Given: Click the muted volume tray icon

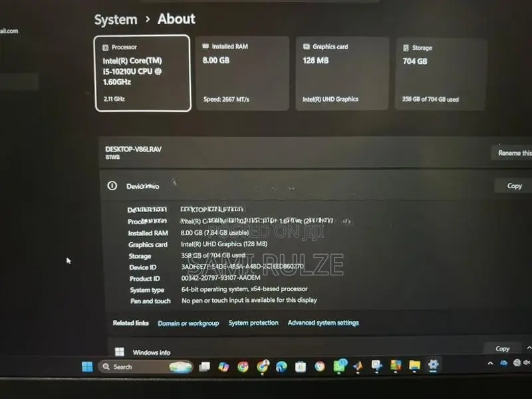Looking at the screenshot, I should (527, 362).
